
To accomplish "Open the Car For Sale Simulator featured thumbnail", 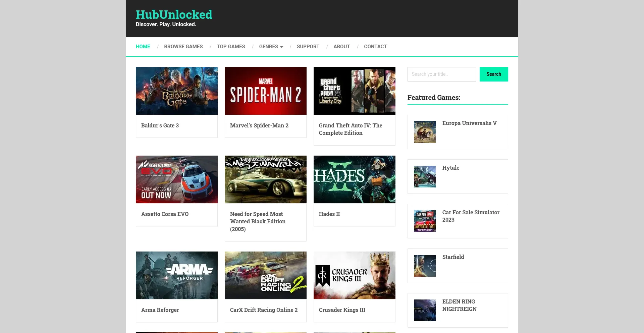I will tap(425, 221).
